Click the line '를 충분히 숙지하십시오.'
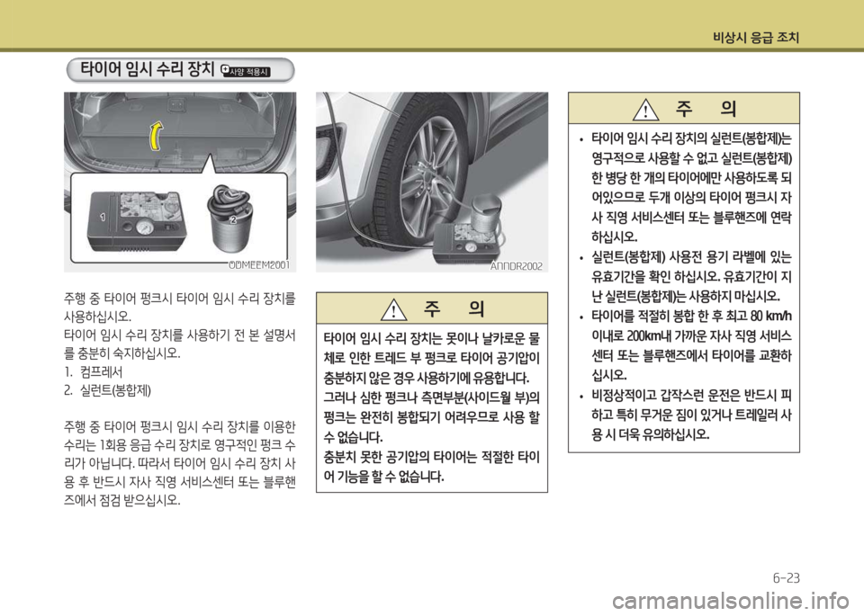The image size is (864, 616). (x=122, y=353)
